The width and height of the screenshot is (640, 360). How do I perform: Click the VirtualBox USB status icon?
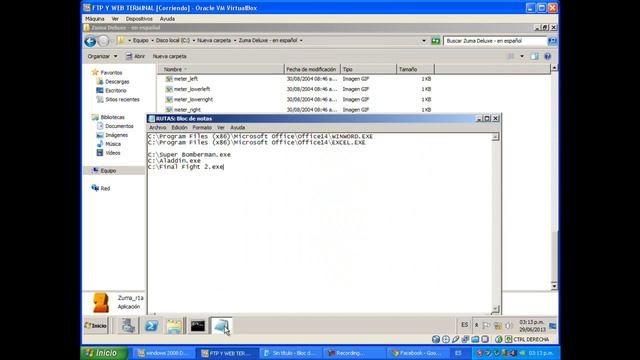[x=456, y=339]
